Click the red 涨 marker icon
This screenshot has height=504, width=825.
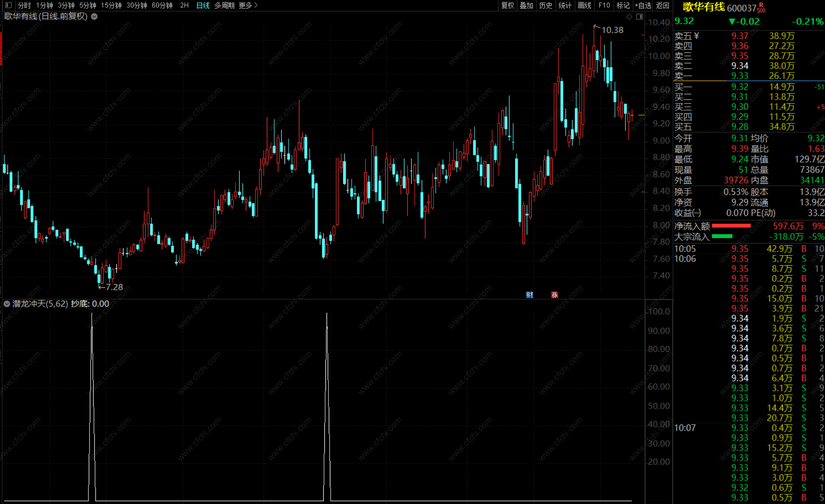pyautogui.click(x=554, y=295)
